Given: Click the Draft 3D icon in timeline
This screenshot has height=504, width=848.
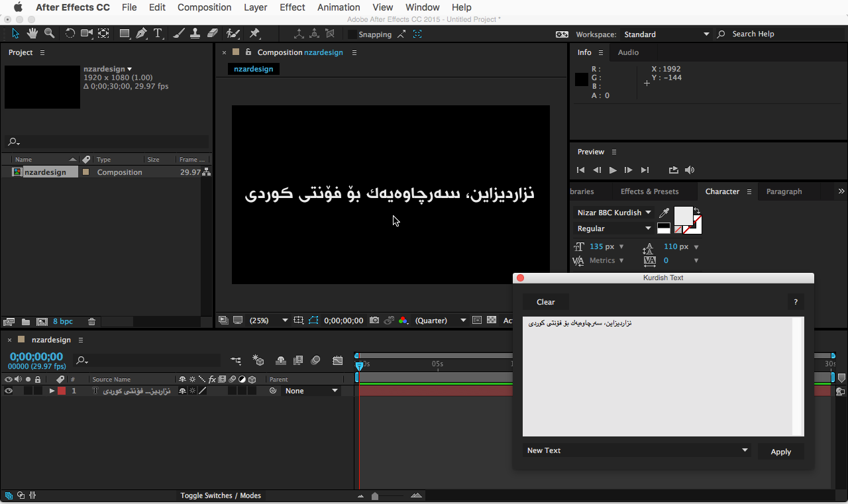Looking at the screenshot, I should click(258, 361).
